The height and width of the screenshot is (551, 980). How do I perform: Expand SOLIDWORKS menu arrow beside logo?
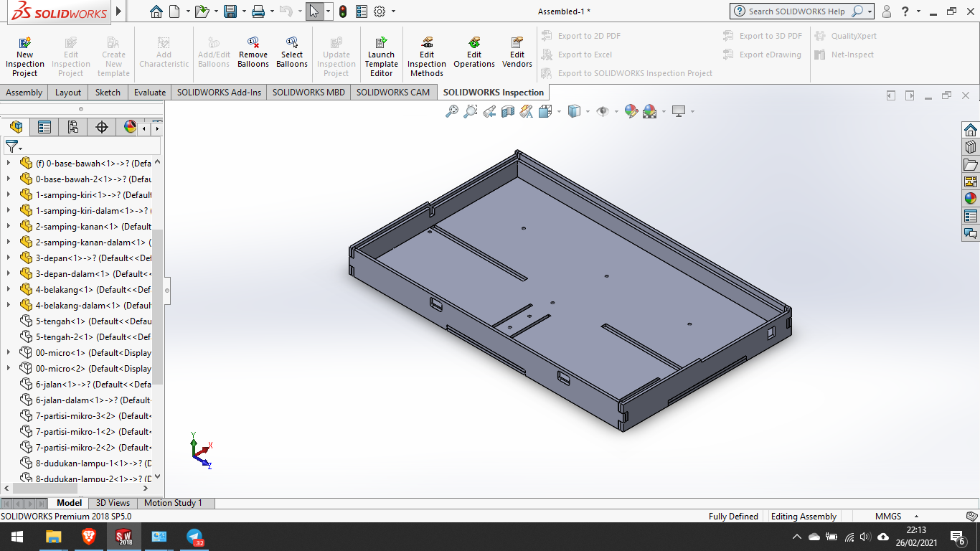pyautogui.click(x=118, y=11)
